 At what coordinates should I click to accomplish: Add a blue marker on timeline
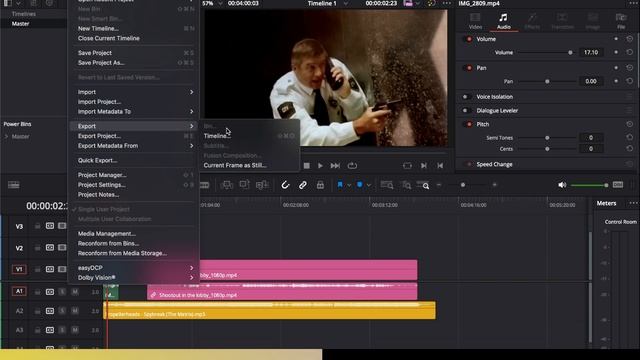click(360, 185)
